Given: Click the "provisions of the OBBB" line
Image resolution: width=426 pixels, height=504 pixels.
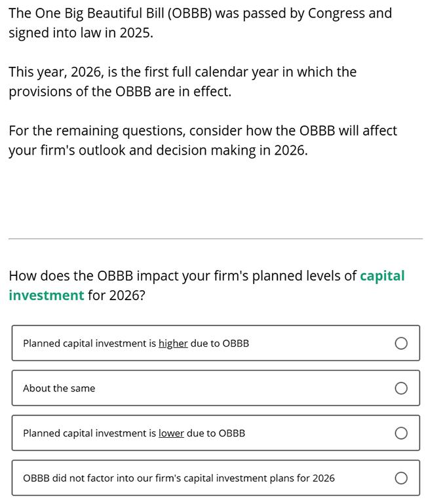Looking at the screenshot, I should pos(120,92).
